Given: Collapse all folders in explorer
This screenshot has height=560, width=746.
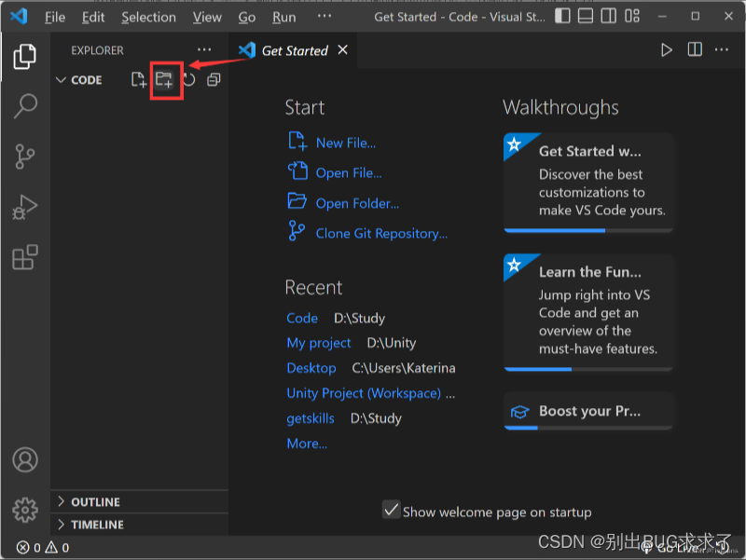Looking at the screenshot, I should point(214,80).
